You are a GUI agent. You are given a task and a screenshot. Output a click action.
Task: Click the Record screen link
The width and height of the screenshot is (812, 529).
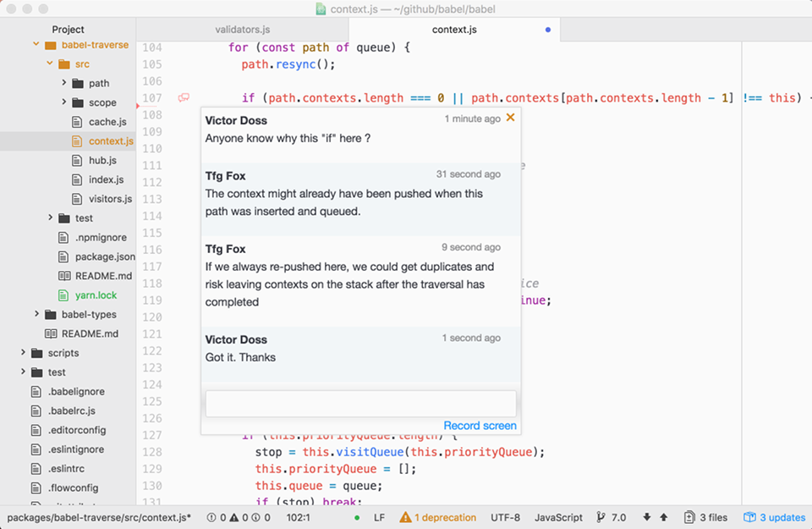[480, 426]
